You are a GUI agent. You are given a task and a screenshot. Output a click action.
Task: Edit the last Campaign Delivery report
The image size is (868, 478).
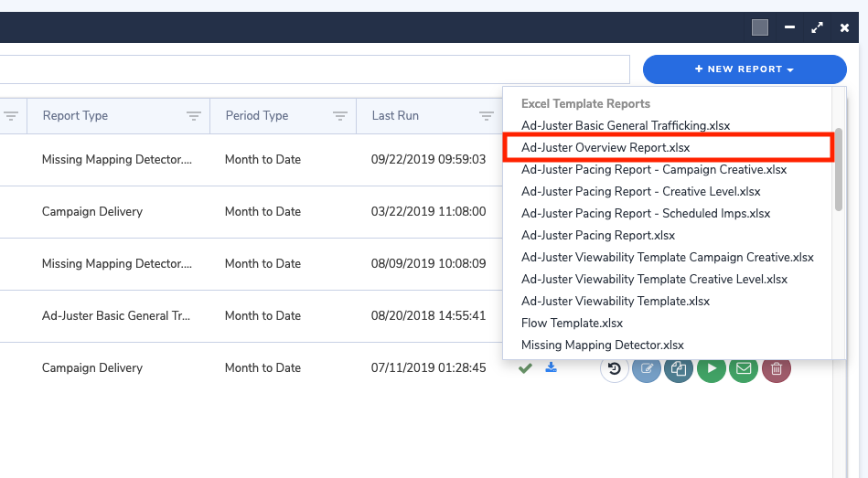647,368
